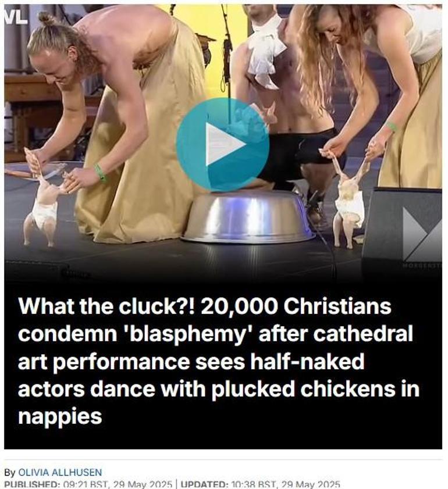
Task: Click '20,000 Christians' in the headline text
Action: click(296, 306)
